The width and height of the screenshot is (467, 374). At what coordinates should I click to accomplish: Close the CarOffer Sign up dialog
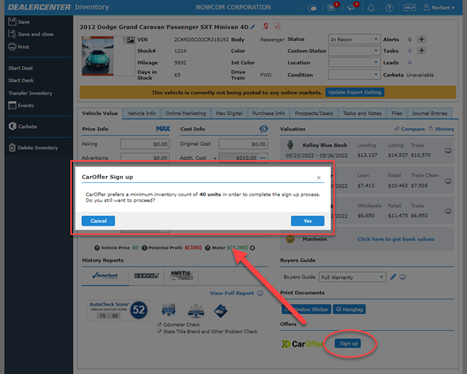(319, 177)
